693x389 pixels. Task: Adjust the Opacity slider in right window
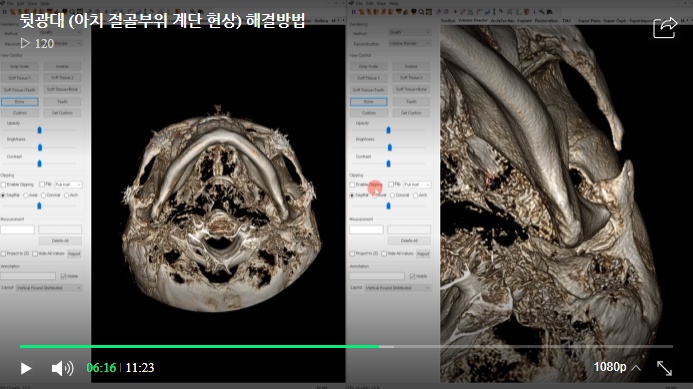tap(388, 130)
